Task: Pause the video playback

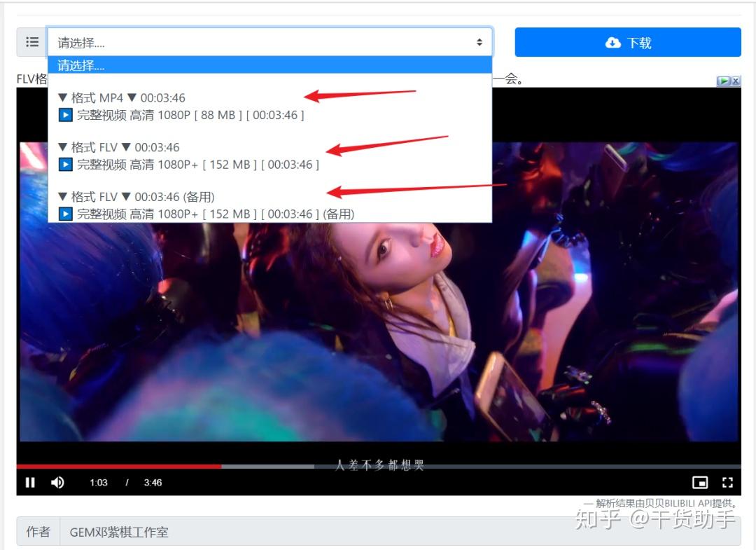Action: [30, 483]
